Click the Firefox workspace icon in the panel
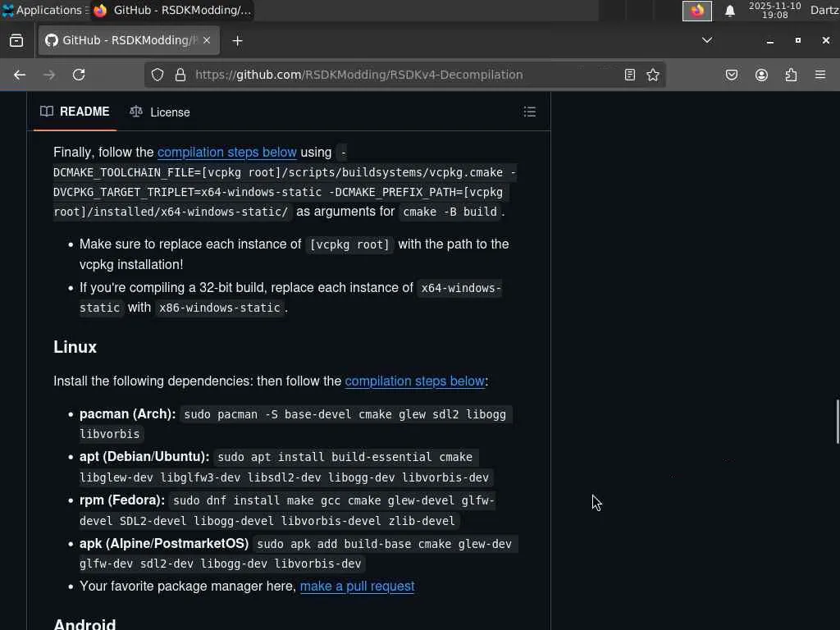This screenshot has width=840, height=630. pos(697,11)
